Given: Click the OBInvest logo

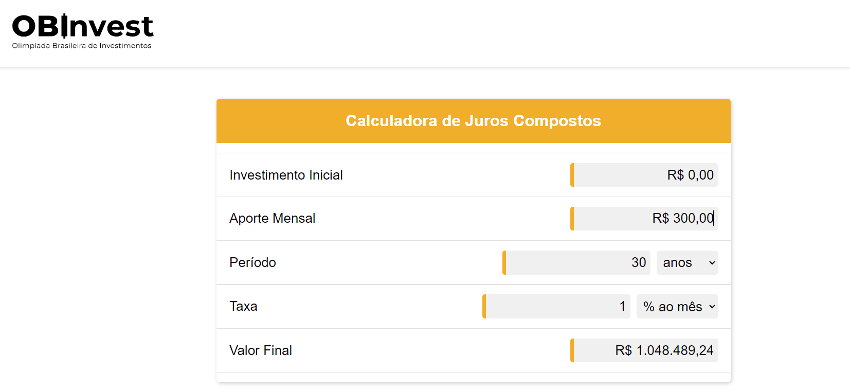Looking at the screenshot, I should [x=82, y=31].
